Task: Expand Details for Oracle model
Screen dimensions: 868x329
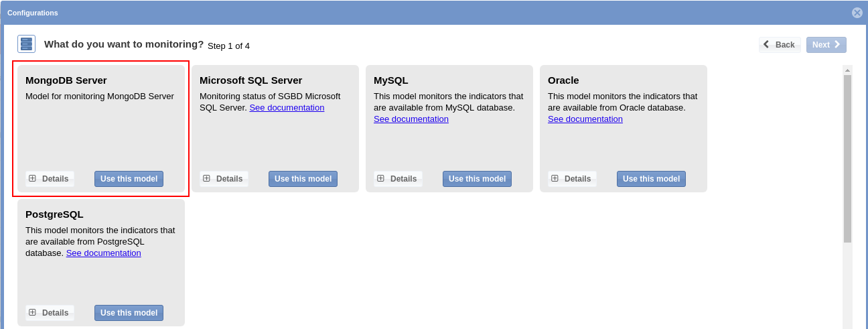Action: [572, 179]
